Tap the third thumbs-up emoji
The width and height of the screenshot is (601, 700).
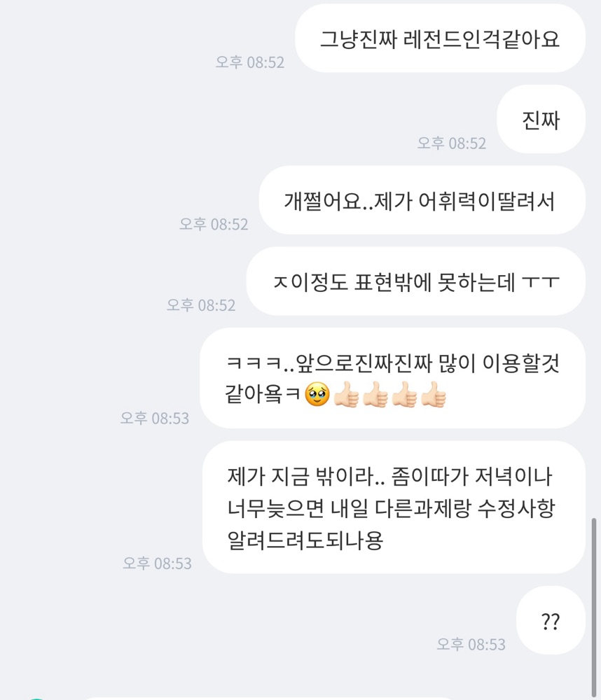(x=405, y=395)
